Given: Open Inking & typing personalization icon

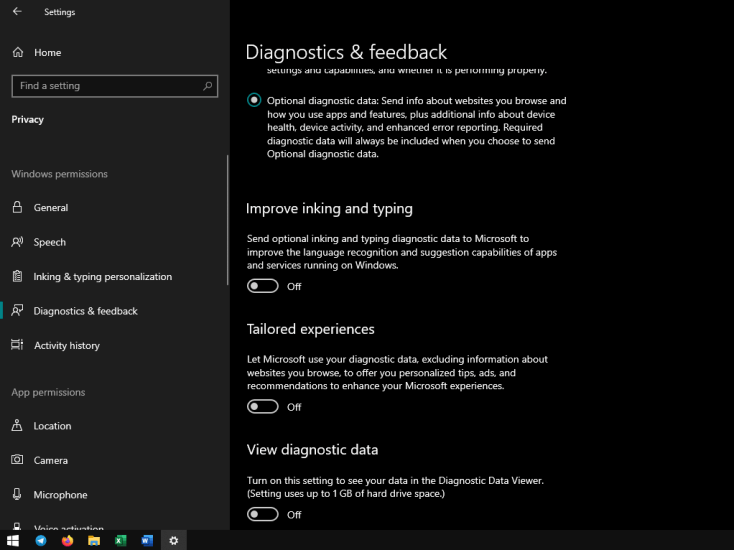Looking at the screenshot, I should coord(17,276).
